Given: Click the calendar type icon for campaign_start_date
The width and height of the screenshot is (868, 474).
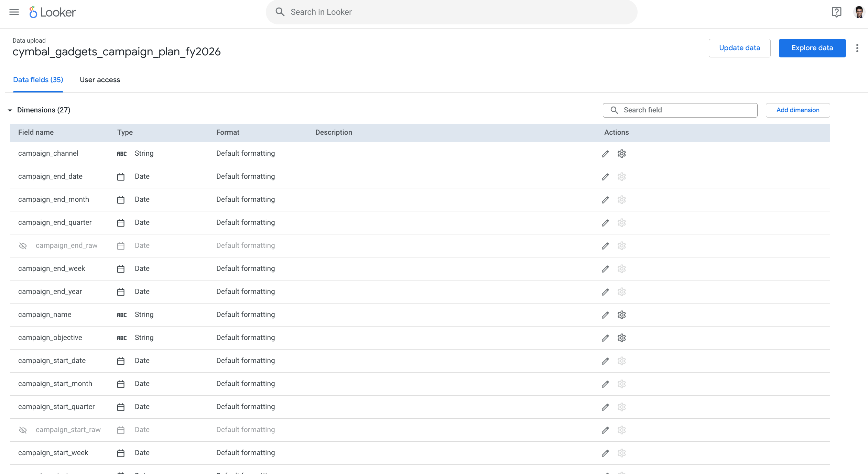Looking at the screenshot, I should pyautogui.click(x=121, y=361).
